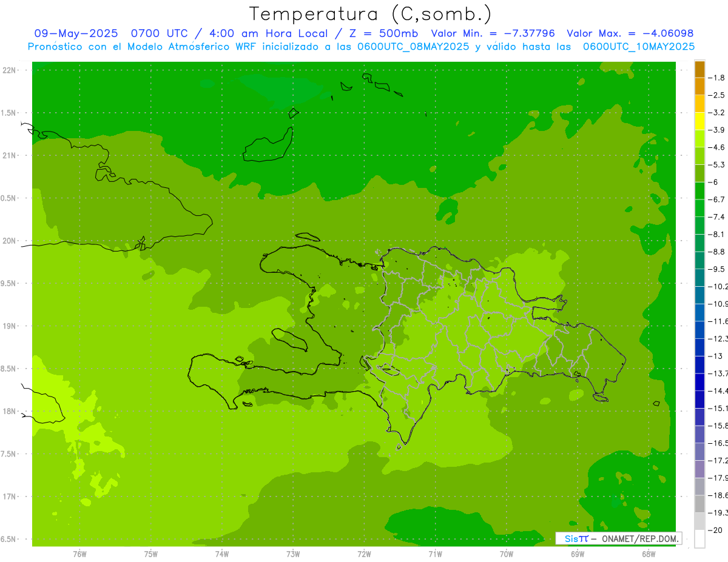The image size is (728, 562).
Task: Select the 'Z = 500mb' level text
Action: pos(382,33)
